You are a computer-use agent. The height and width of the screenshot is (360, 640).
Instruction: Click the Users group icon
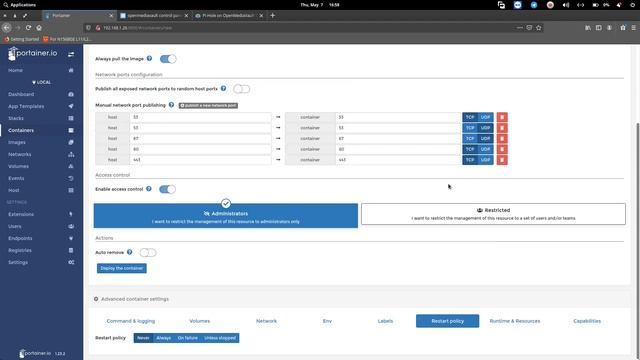click(x=71, y=226)
